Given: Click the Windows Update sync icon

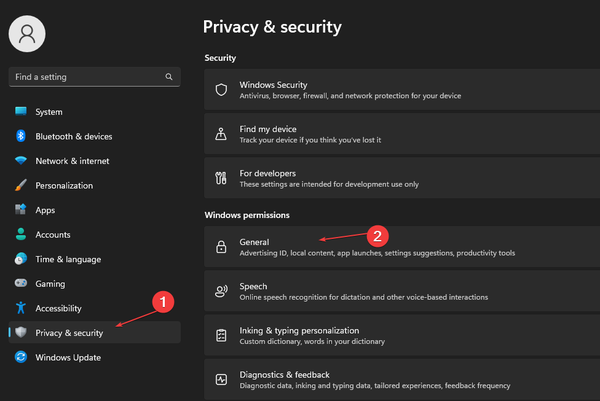Looking at the screenshot, I should pos(20,357).
